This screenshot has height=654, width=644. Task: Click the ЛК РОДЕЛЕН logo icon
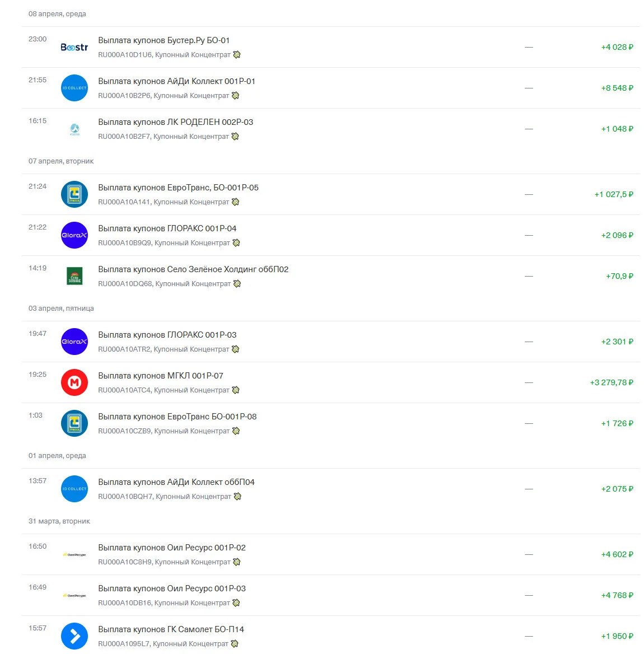74,129
